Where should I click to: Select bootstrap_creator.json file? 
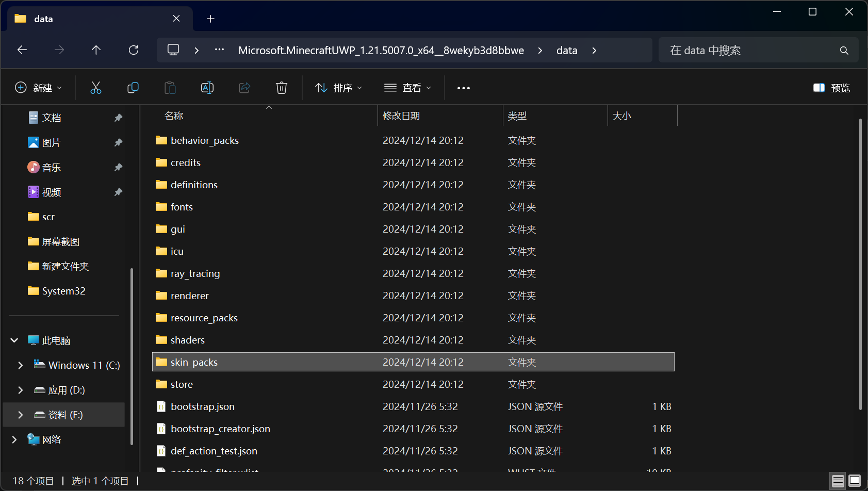(x=413, y=429)
